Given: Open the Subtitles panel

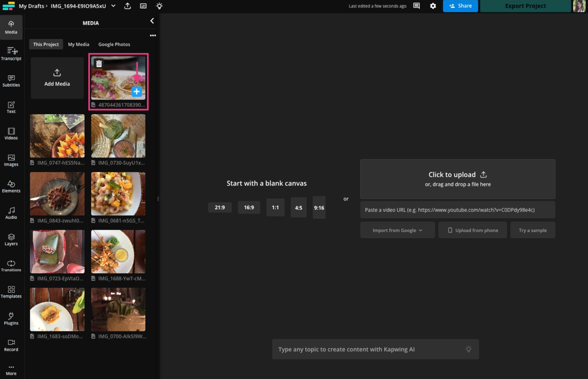Looking at the screenshot, I should [11, 81].
